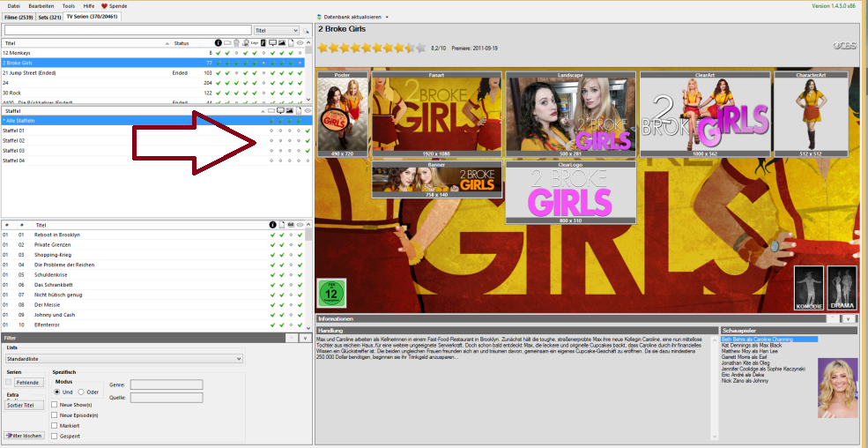Enable the Neue Episode(n) checkbox

(x=54, y=414)
